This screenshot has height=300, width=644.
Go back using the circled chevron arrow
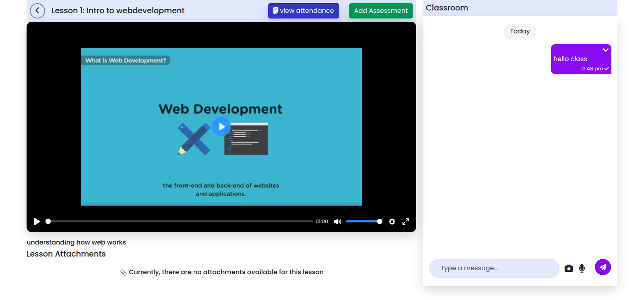(37, 11)
